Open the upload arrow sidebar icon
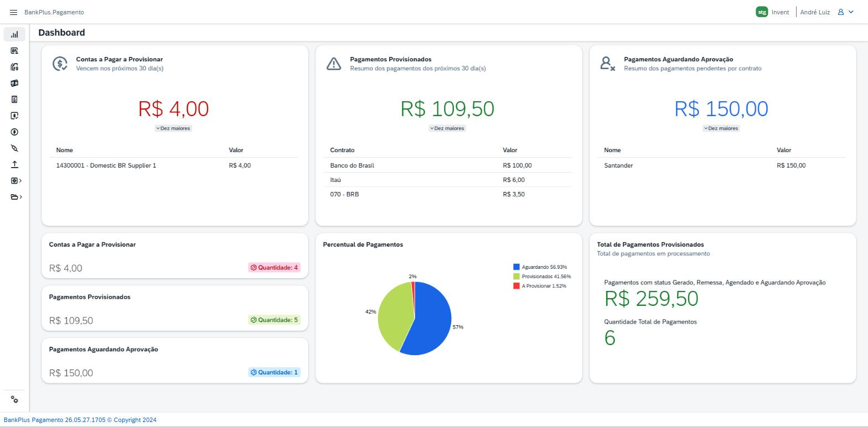The image size is (868, 427). [x=14, y=164]
